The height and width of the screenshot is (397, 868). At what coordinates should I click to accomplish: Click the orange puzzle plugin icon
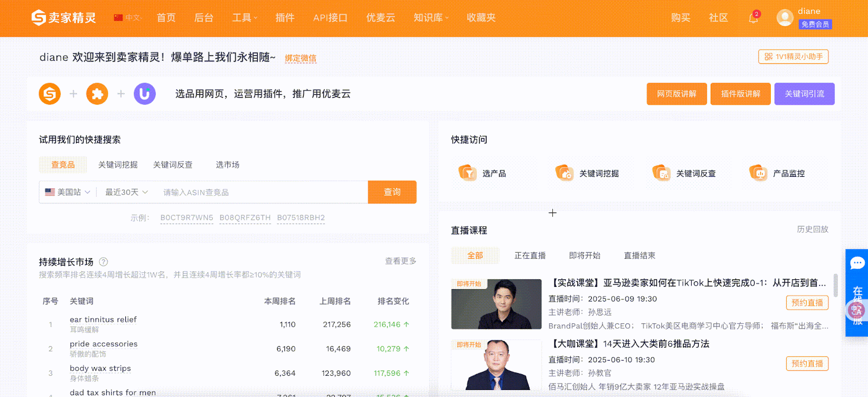[97, 94]
